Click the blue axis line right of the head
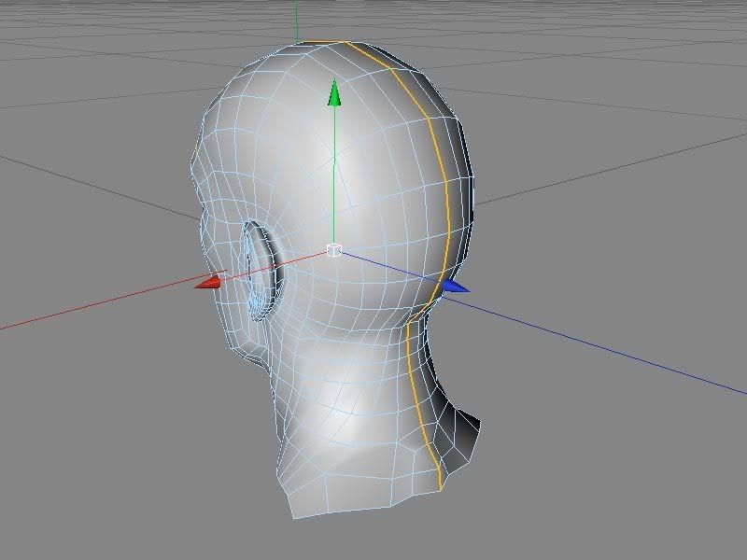 [x=607, y=338]
